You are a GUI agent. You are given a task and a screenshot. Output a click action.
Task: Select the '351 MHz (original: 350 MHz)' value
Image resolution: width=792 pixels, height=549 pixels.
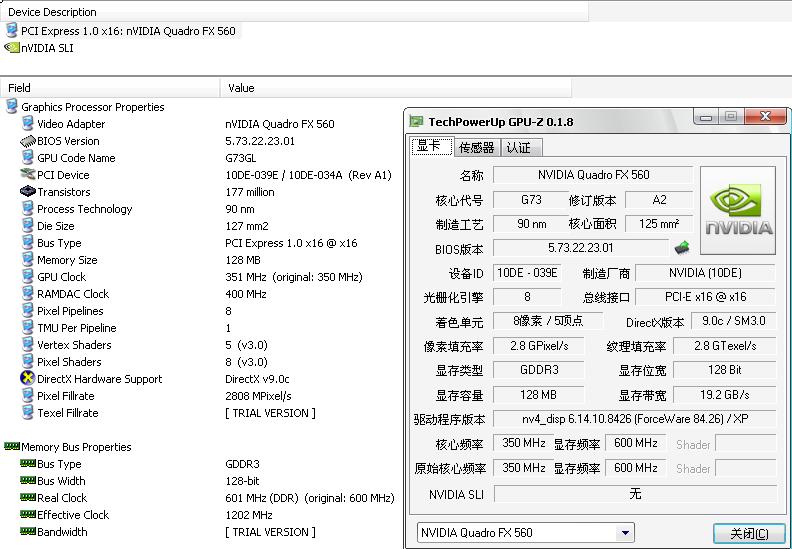point(294,277)
